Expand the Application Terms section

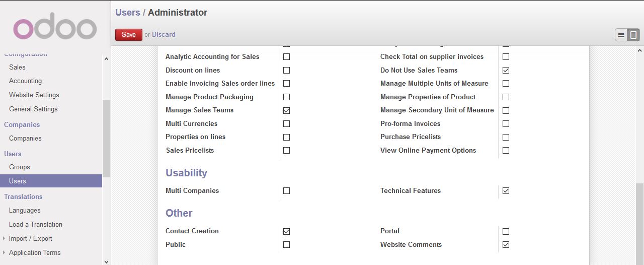coord(35,252)
